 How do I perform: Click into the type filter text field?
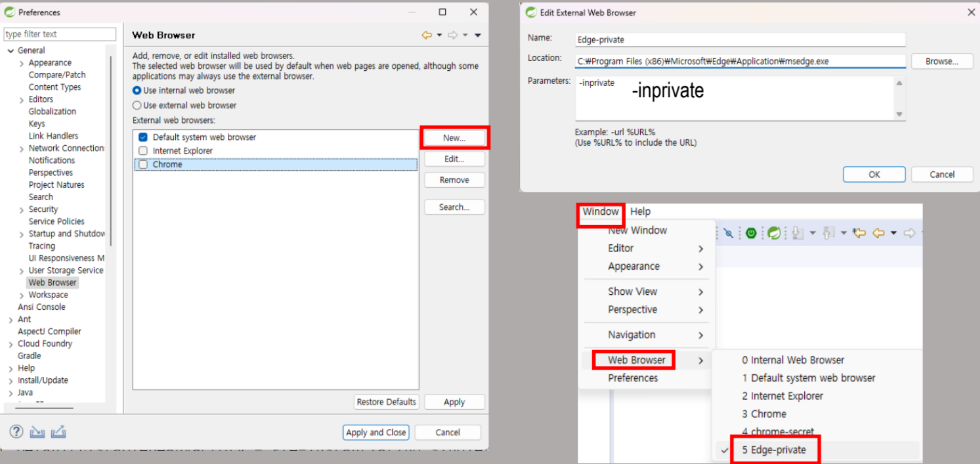(x=60, y=34)
